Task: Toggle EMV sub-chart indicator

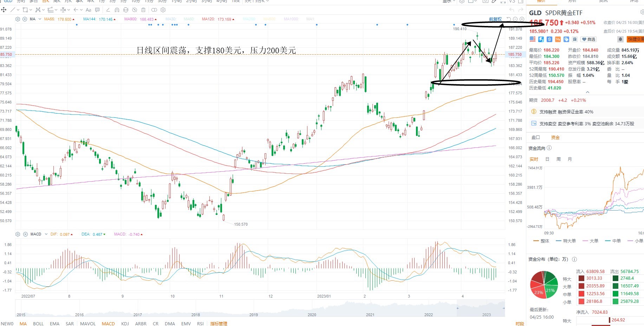Action: (x=186, y=324)
